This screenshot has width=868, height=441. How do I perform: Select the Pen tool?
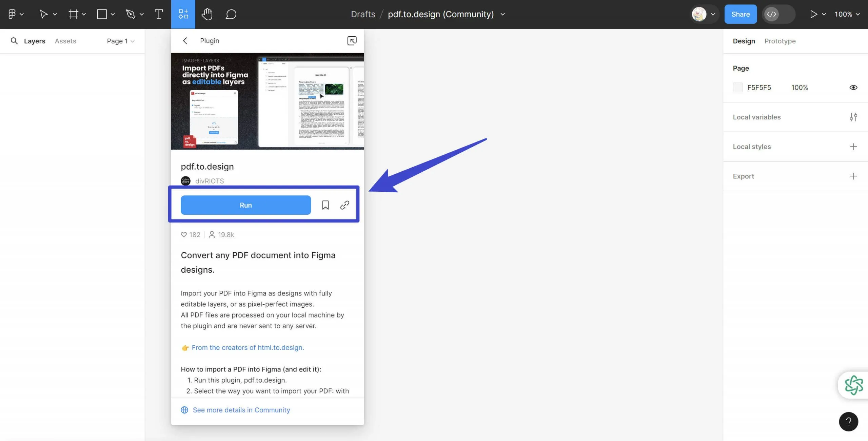click(131, 14)
